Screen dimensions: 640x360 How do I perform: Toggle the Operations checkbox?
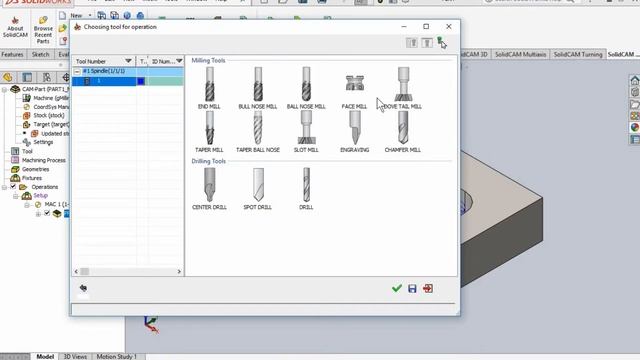point(13,187)
